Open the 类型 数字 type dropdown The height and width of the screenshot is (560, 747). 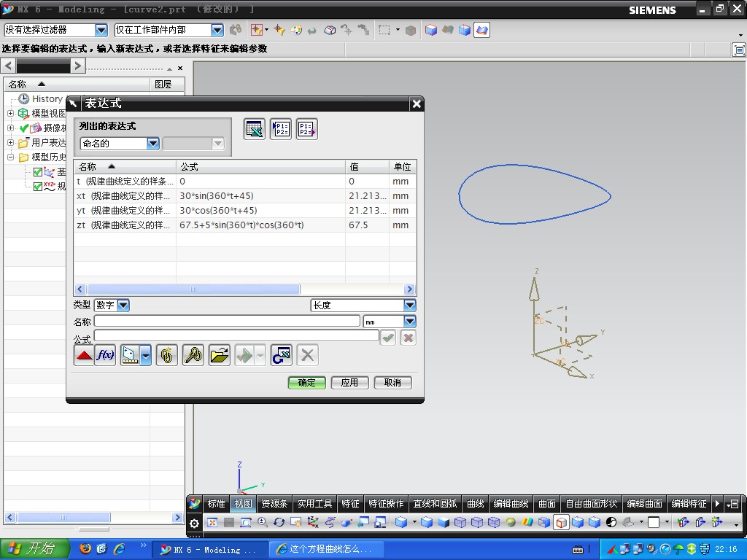[123, 306]
